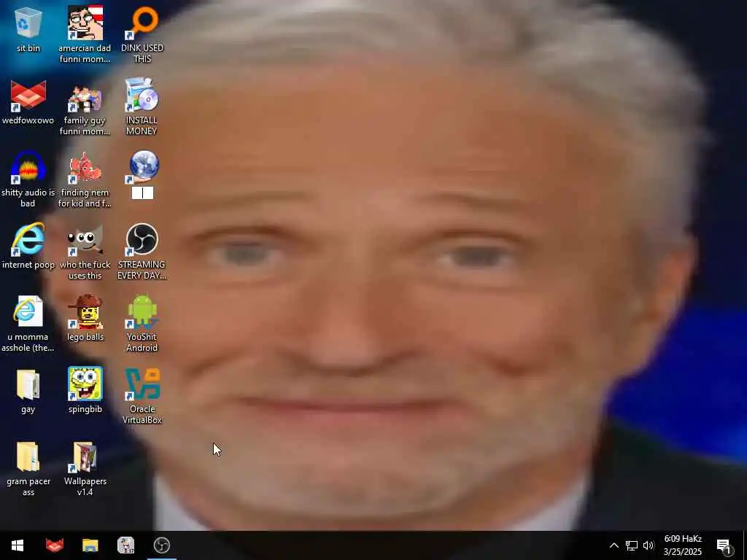This screenshot has height=560, width=747.
Task: Open File Explorer from the taskbar
Action: [x=90, y=545]
